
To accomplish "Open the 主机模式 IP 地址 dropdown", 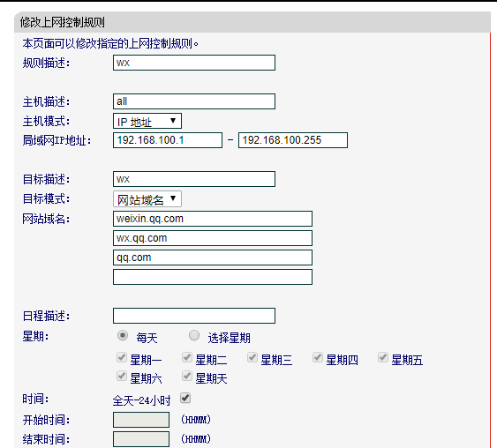I will (x=147, y=121).
